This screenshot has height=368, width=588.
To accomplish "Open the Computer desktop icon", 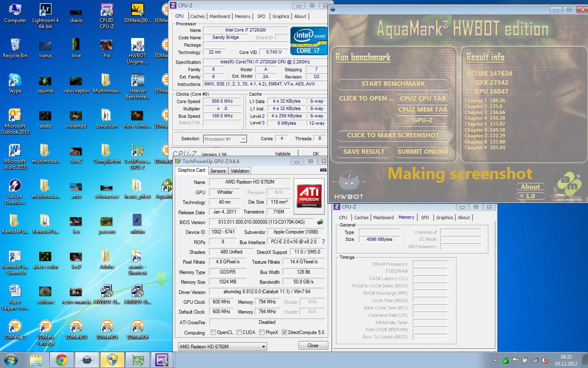I will click(15, 13).
